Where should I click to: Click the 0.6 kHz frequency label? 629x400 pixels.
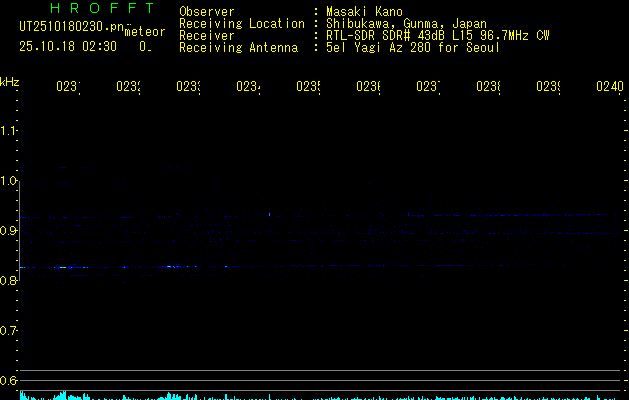(x=8, y=381)
